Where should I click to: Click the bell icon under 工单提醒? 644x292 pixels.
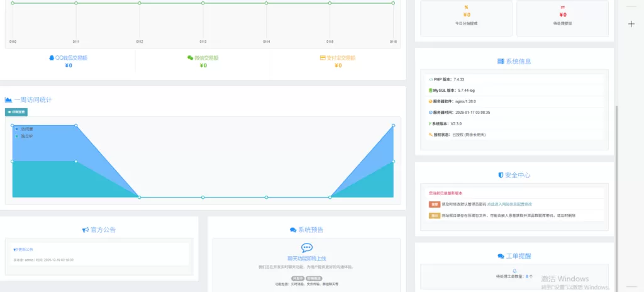514,271
